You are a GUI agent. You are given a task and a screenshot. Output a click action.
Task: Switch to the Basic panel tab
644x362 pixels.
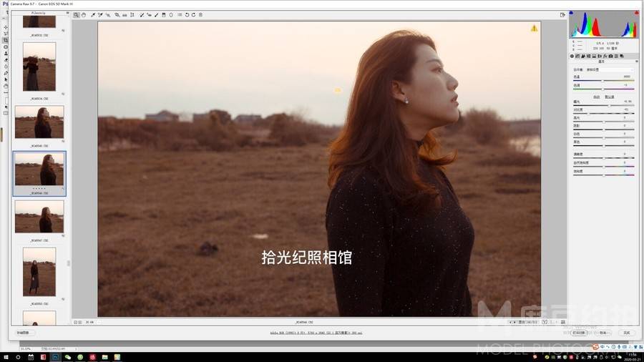click(x=572, y=57)
